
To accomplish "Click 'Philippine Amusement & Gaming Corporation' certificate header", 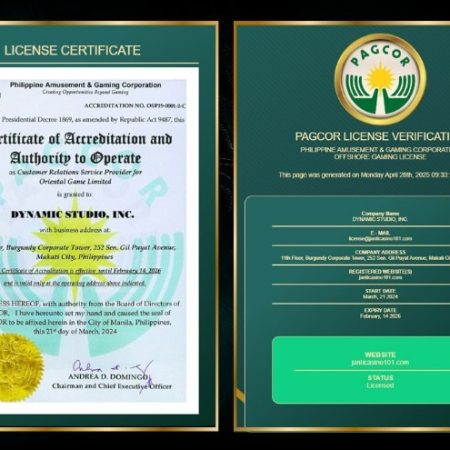I will (85, 85).
